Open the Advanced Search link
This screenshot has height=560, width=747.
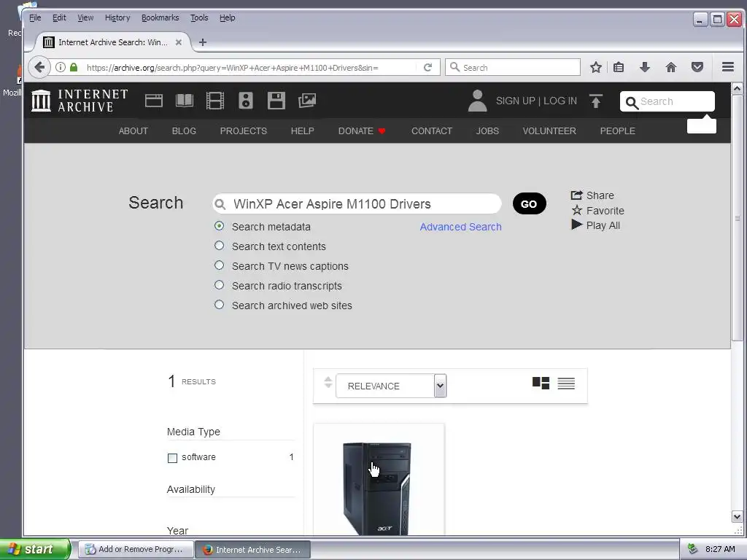(x=461, y=227)
